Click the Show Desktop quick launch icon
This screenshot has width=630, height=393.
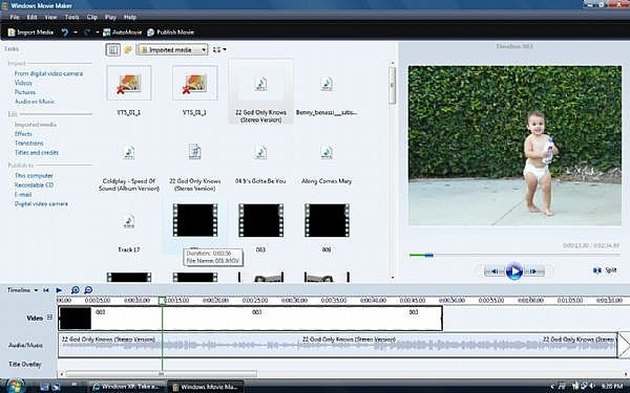pyautogui.click(x=44, y=387)
